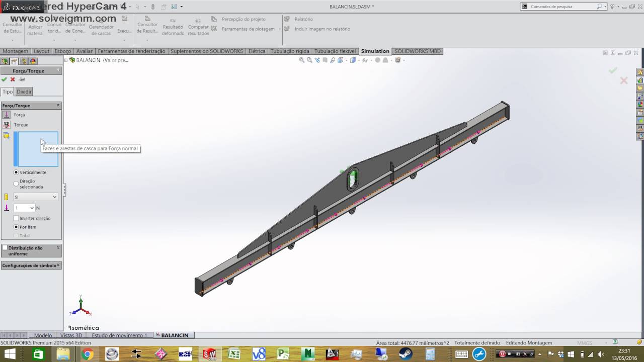This screenshot has height=362, width=644.
Task: Open the ConfigurationManager tab icon
Action: [x=24, y=61]
